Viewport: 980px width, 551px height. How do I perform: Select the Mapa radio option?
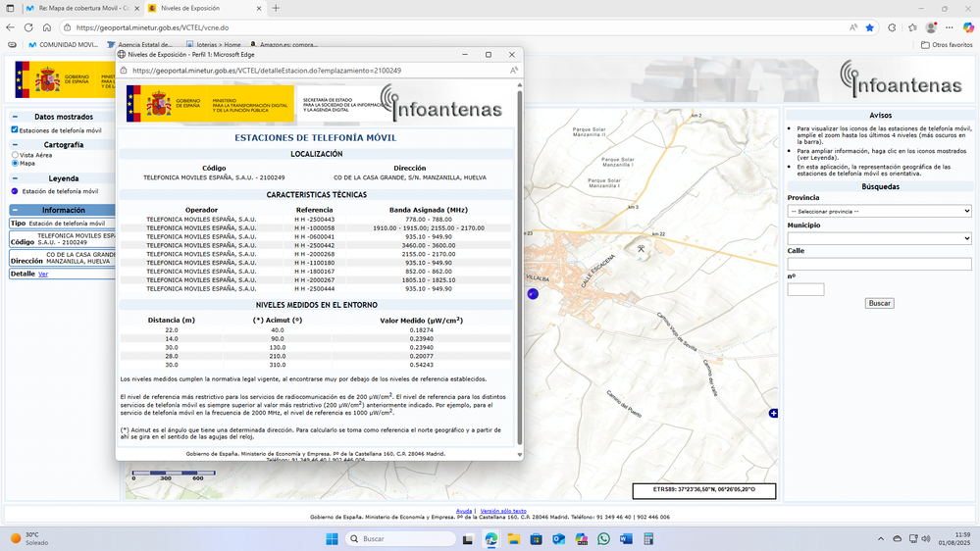[15, 163]
